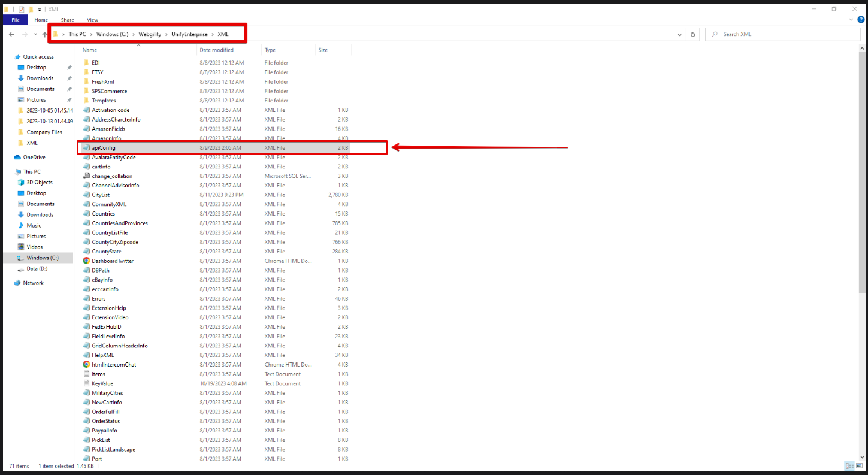
Task: Select the FreshXml folder name
Action: click(x=103, y=82)
